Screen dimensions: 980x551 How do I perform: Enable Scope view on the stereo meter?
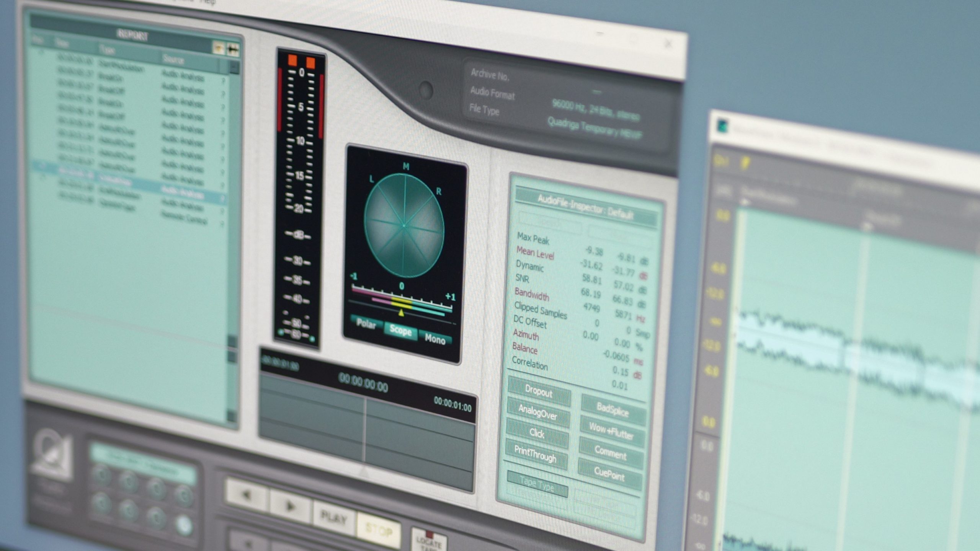pos(400,330)
